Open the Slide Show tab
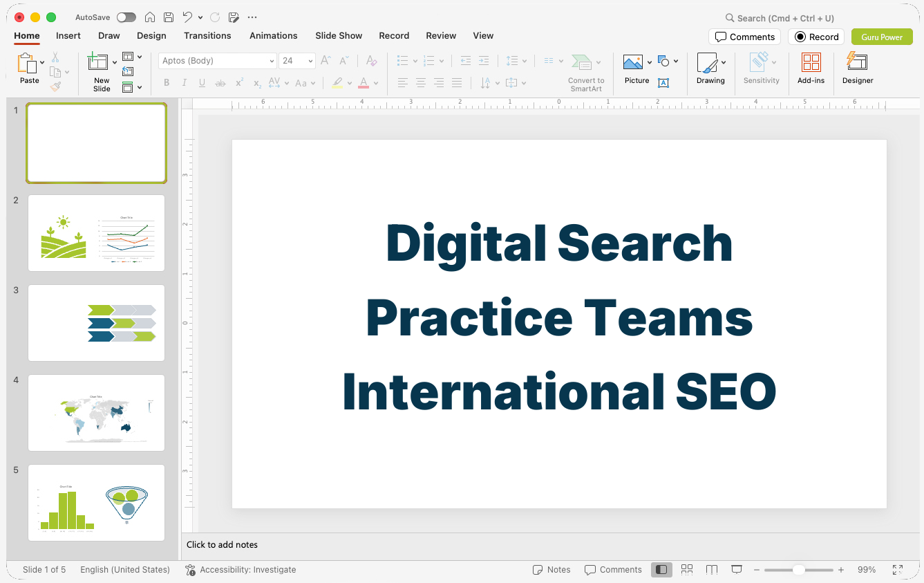924x583 pixels. coord(339,35)
